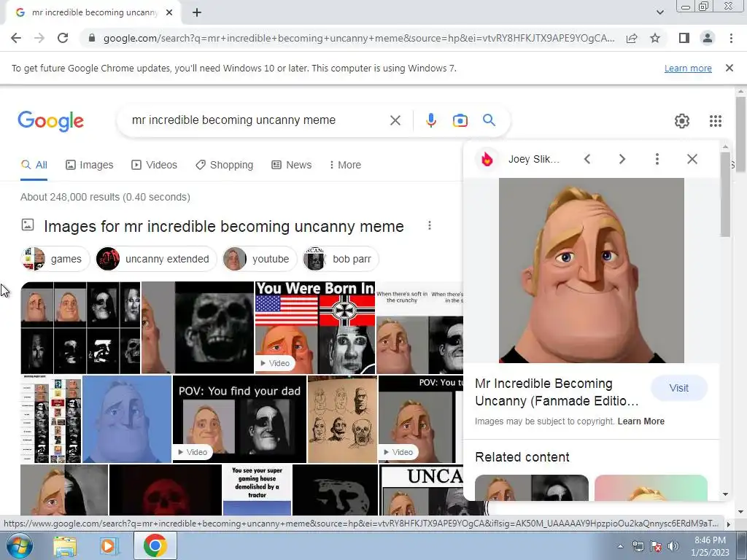Show next image in the preview panel
This screenshot has width=747, height=560.
622,159
